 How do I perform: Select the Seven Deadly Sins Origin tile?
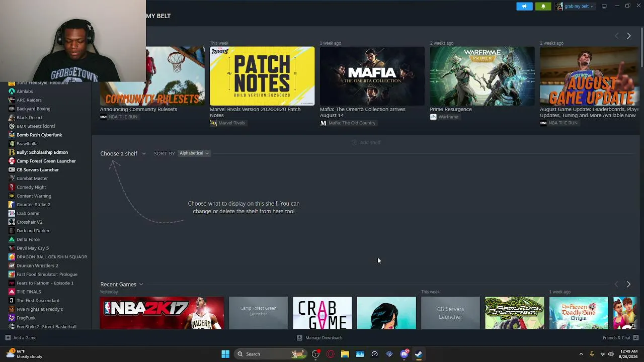[579, 313]
